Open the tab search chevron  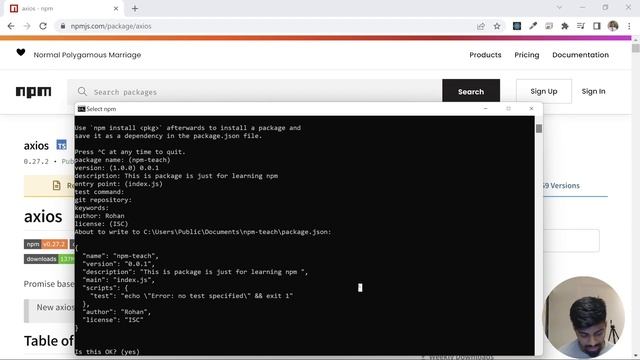(559, 7)
